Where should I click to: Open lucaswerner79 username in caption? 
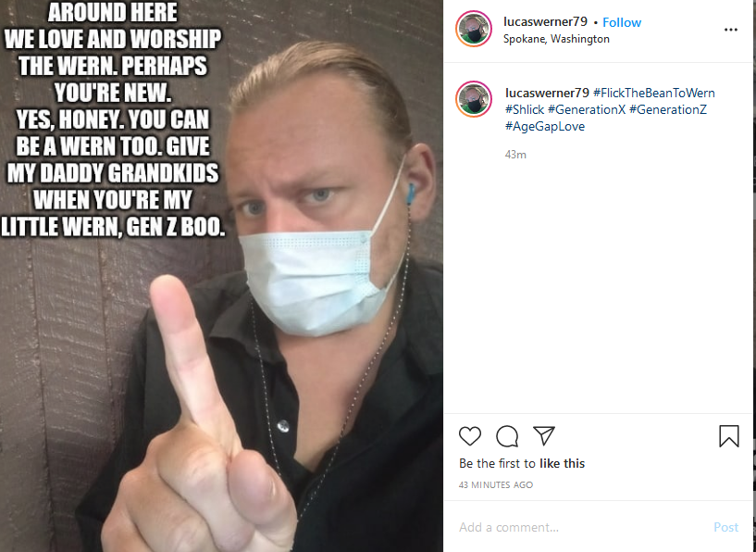(547, 93)
